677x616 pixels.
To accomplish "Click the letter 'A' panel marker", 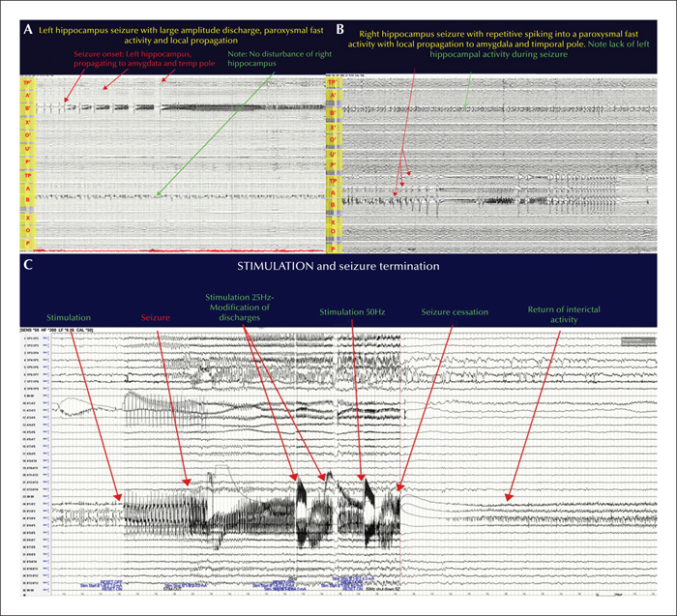I will (28, 29).
